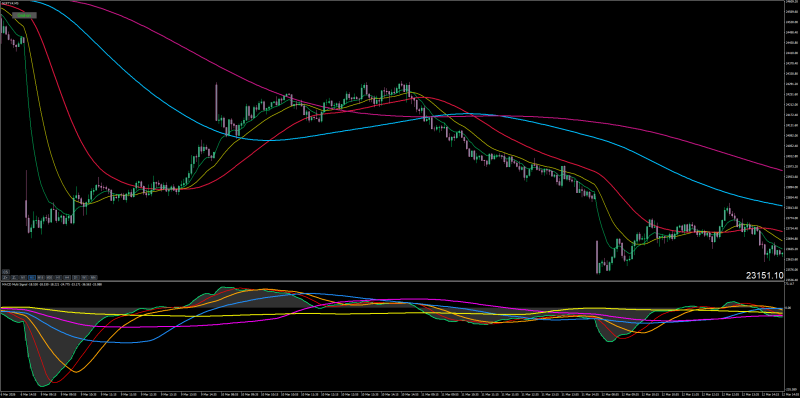Click the large 23151.10 price label

764,276
